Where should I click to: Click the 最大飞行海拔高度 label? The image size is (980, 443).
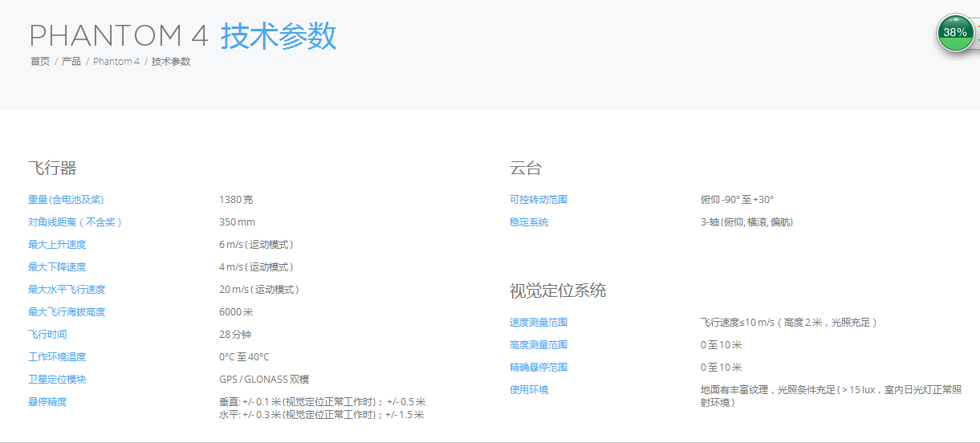coord(67,312)
